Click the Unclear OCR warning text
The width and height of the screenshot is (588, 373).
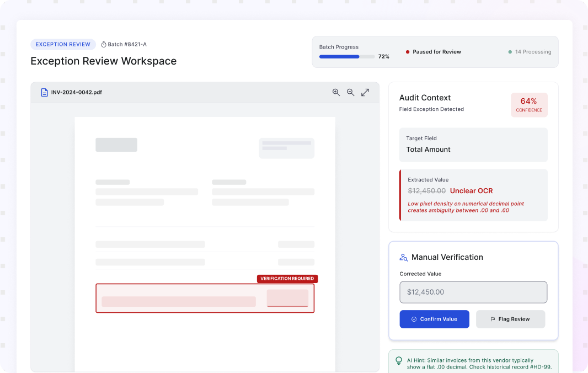pyautogui.click(x=472, y=191)
